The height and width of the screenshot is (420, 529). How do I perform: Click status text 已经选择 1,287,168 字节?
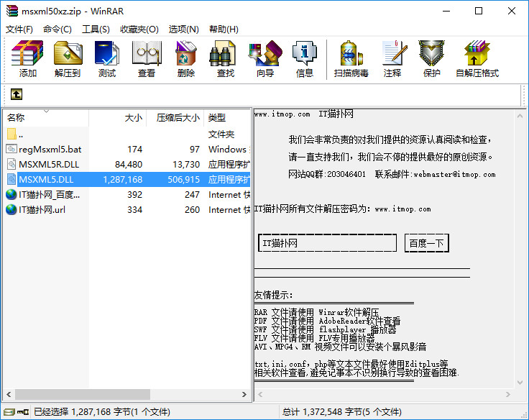click(102, 412)
